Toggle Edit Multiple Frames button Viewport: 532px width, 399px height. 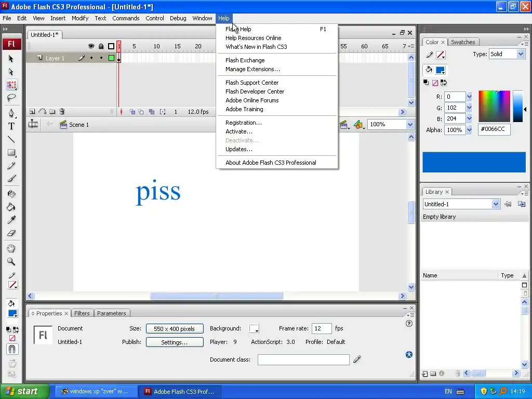pyautogui.click(x=152, y=112)
